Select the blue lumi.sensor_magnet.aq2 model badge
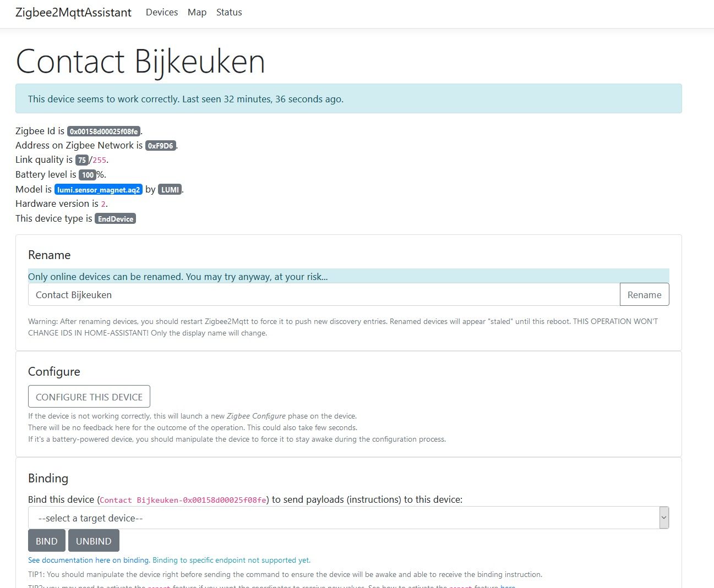The height and width of the screenshot is (588, 714). 98,190
